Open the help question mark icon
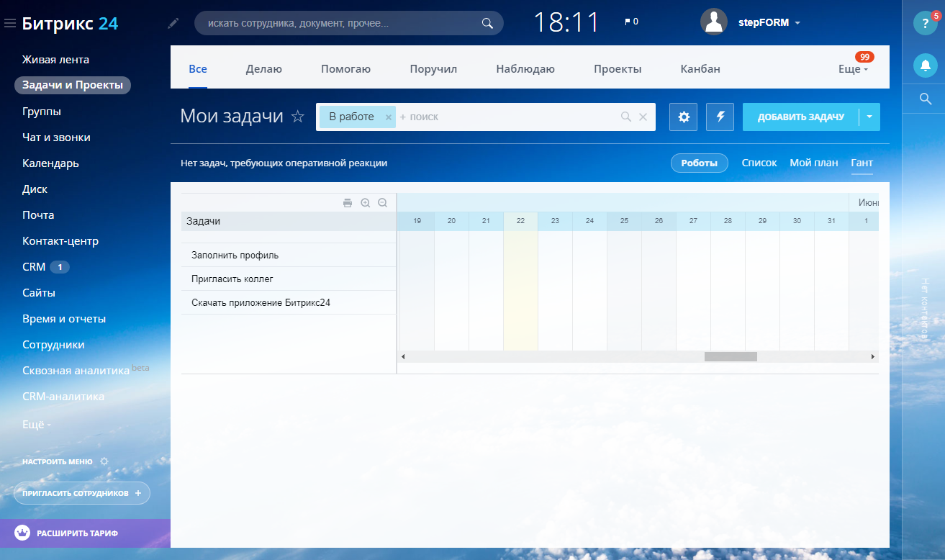The image size is (945, 560). (x=925, y=23)
